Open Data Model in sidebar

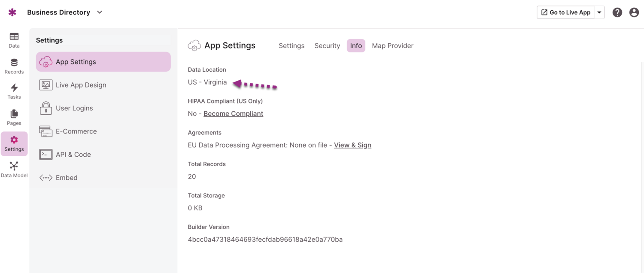click(14, 170)
